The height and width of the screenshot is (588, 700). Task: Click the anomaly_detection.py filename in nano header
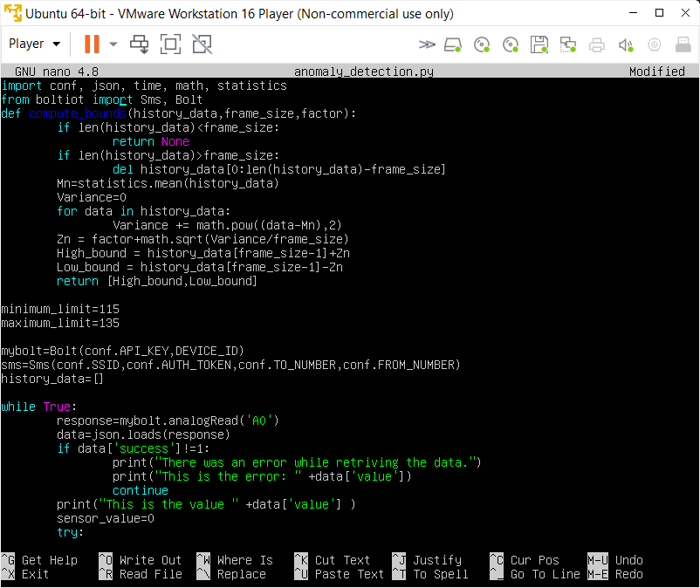[x=364, y=72]
